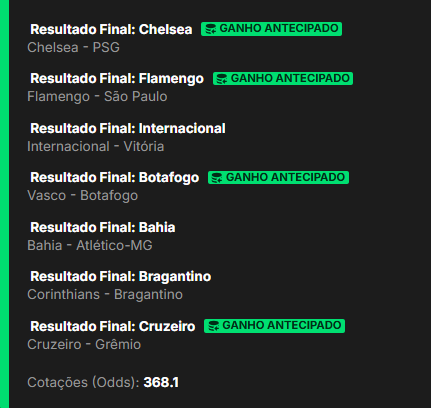This screenshot has height=408, width=431.
Task: Click the coins icon beside Flamengo result
Action: pyautogui.click(x=222, y=79)
